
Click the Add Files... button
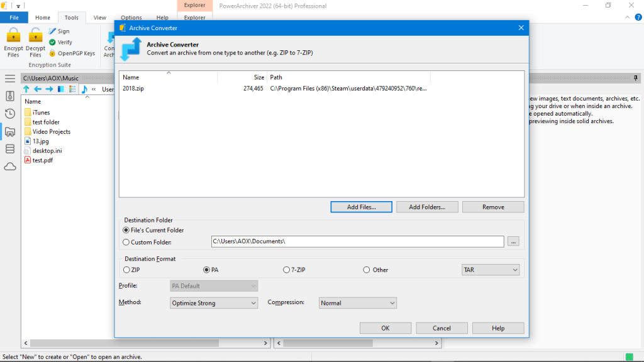tap(362, 207)
